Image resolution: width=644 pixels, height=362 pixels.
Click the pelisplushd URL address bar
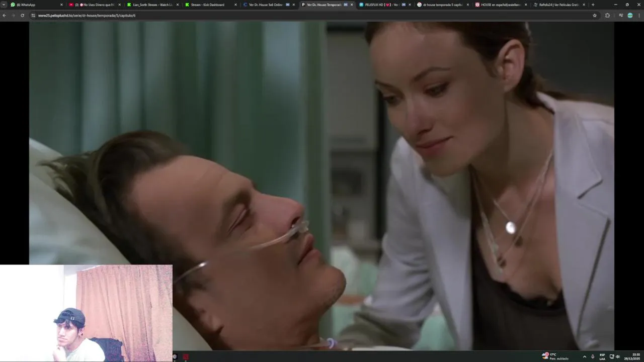(x=312, y=16)
